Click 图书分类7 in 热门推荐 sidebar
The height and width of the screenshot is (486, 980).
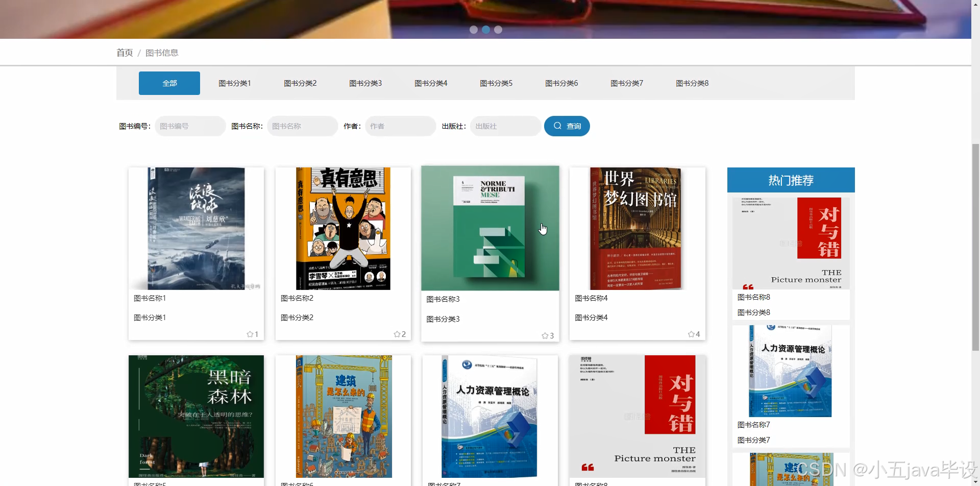[754, 440]
